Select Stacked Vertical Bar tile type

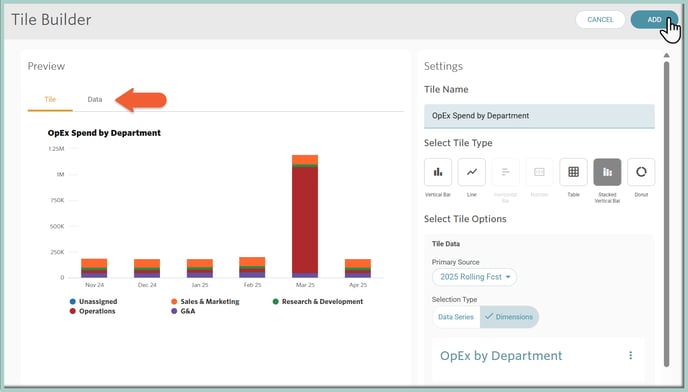pyautogui.click(x=607, y=172)
